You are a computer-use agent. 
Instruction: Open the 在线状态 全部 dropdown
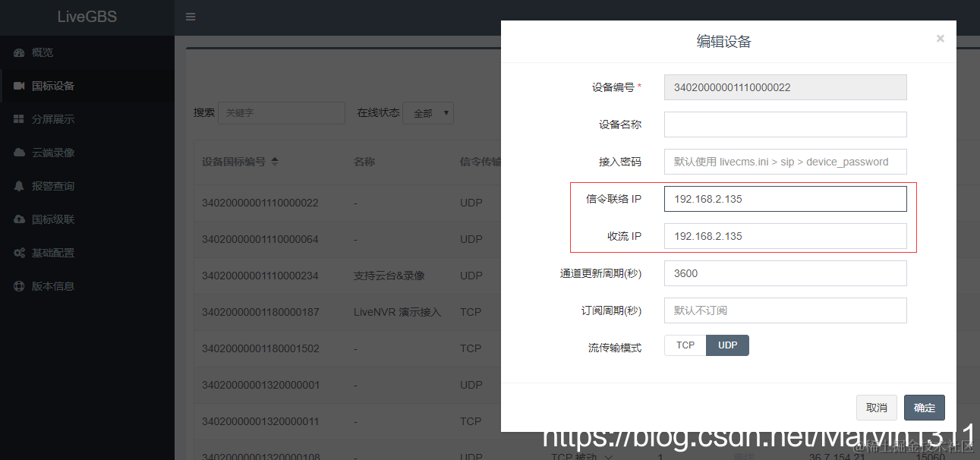(x=428, y=113)
